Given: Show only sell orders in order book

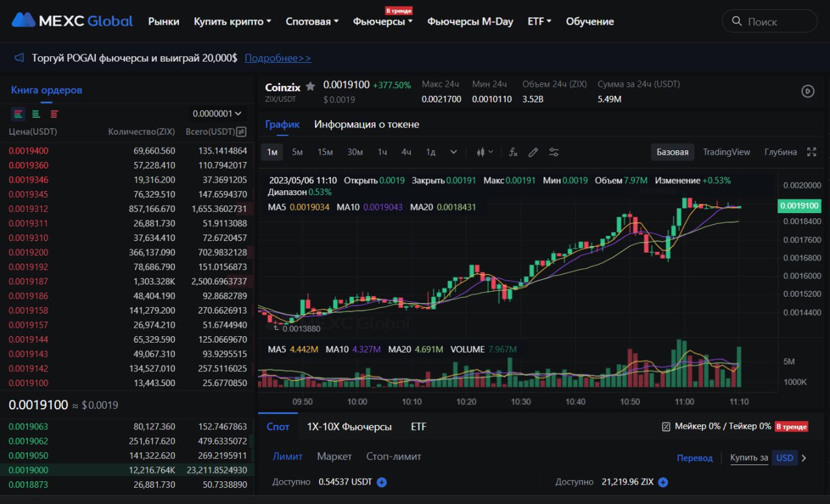Looking at the screenshot, I should coord(54,114).
